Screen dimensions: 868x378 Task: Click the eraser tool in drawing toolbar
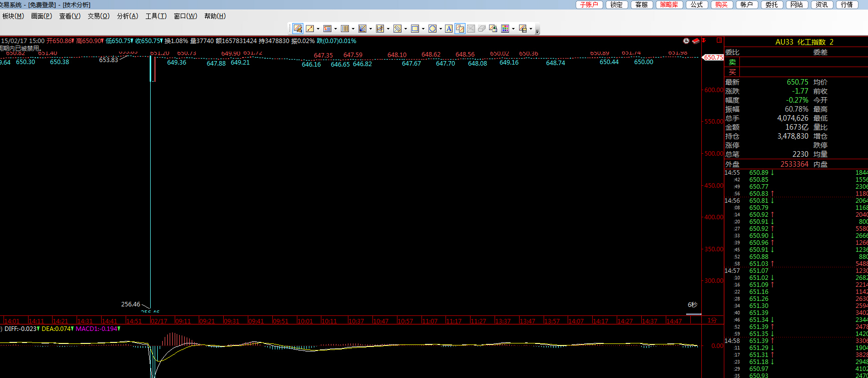[482, 29]
